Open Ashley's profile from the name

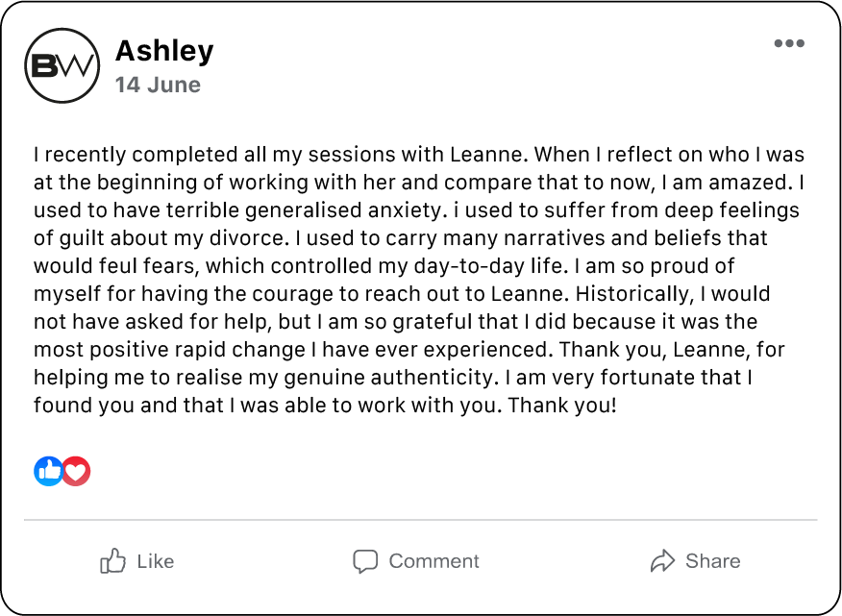pyautogui.click(x=164, y=50)
